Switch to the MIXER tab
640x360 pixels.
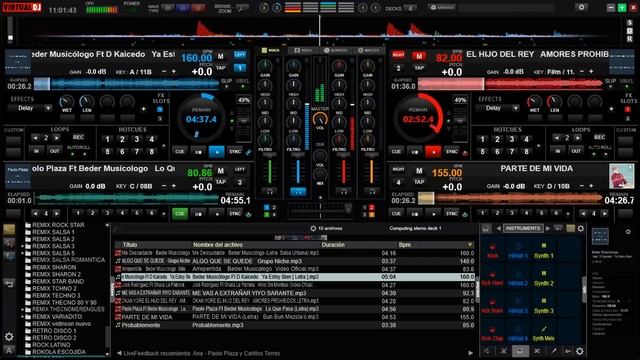click(x=271, y=50)
